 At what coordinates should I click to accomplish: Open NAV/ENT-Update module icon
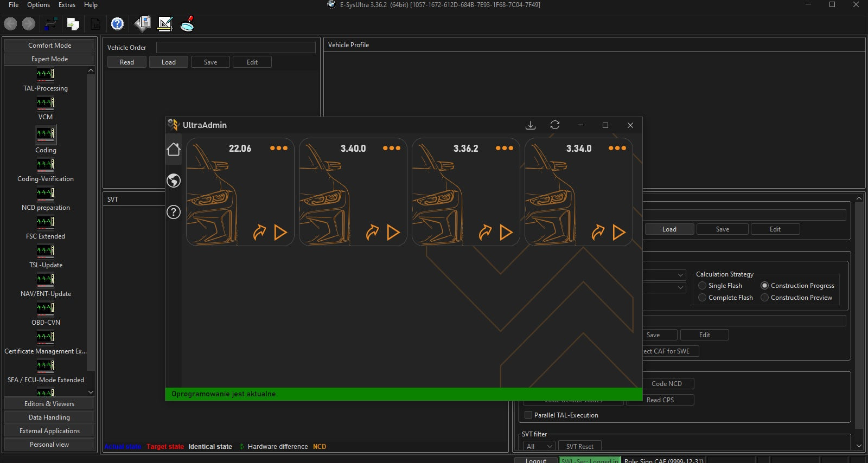tap(46, 279)
